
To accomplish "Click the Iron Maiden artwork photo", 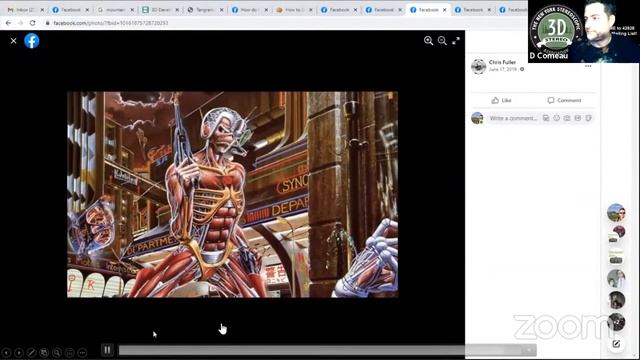I will click(x=232, y=195).
